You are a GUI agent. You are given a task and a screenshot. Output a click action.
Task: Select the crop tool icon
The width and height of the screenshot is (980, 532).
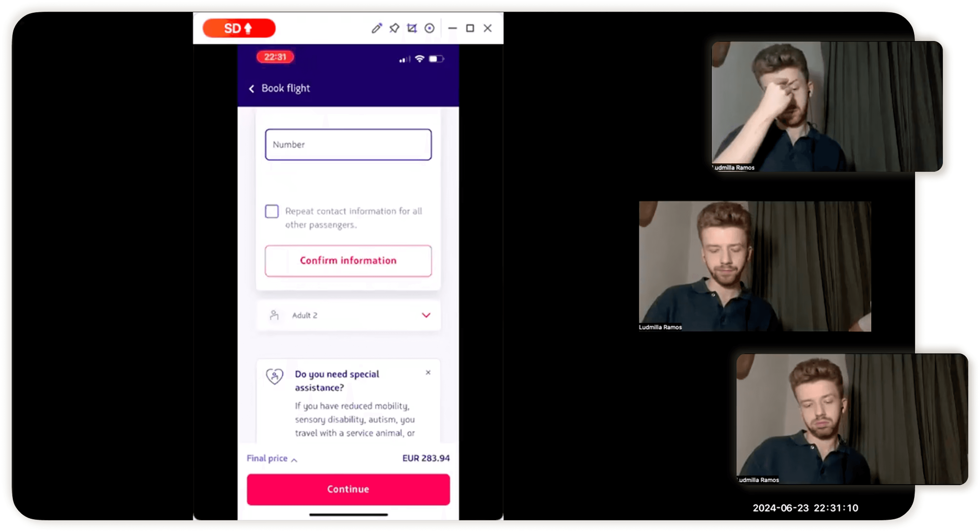tap(412, 28)
